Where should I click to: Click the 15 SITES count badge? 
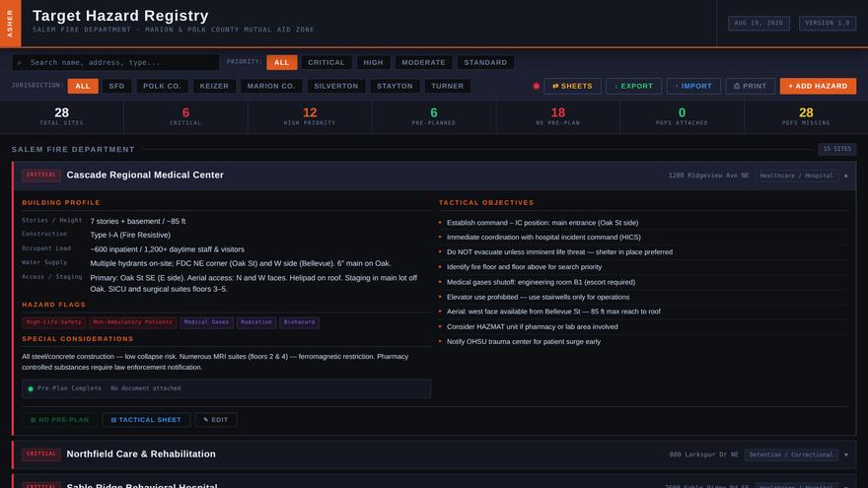pos(837,149)
